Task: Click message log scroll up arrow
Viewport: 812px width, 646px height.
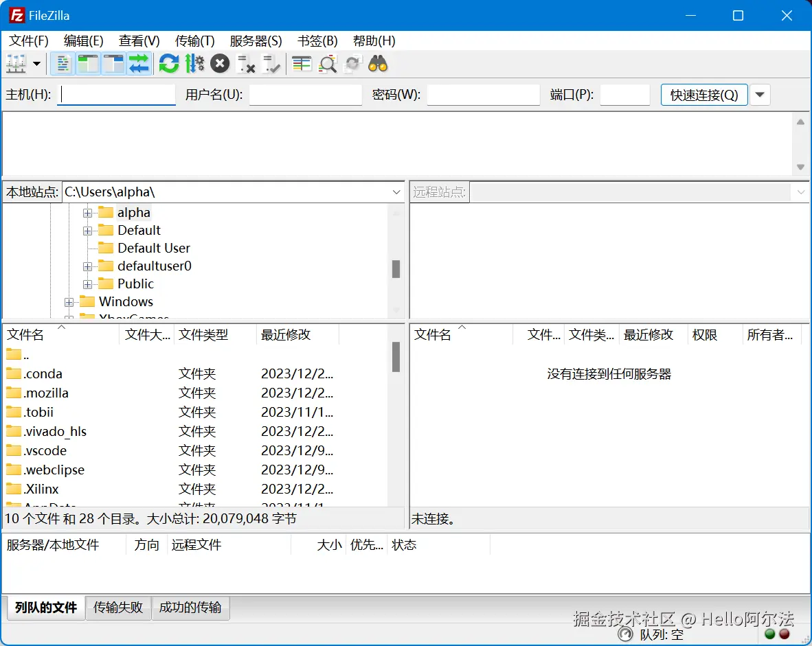Action: (x=800, y=122)
